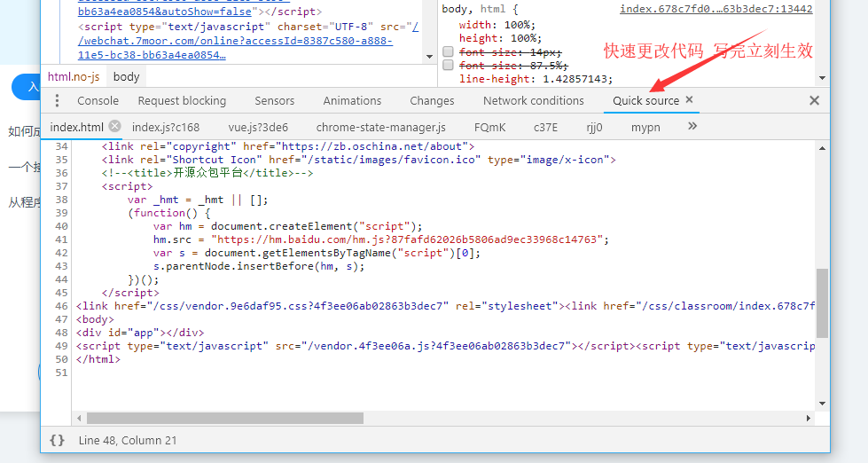Open the Sensors drawer tab

275,101
